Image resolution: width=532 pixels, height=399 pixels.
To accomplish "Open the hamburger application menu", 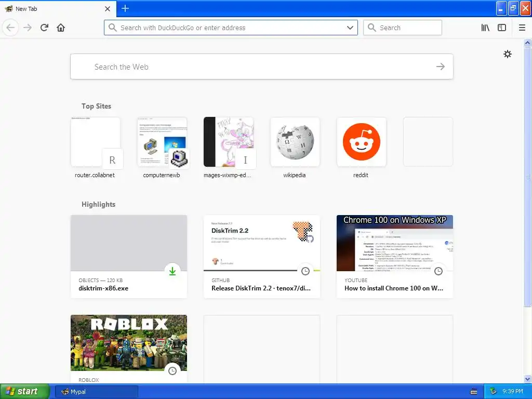I will pyautogui.click(x=522, y=28).
